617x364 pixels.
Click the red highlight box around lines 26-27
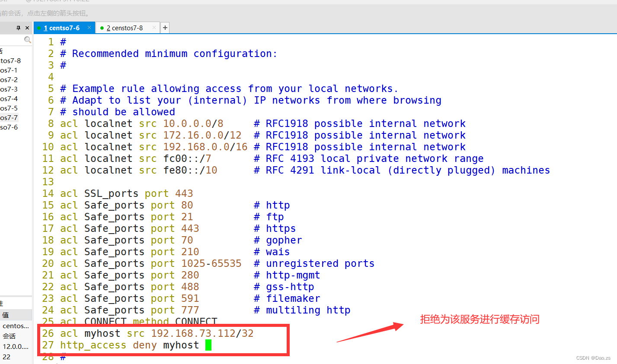[x=164, y=339]
